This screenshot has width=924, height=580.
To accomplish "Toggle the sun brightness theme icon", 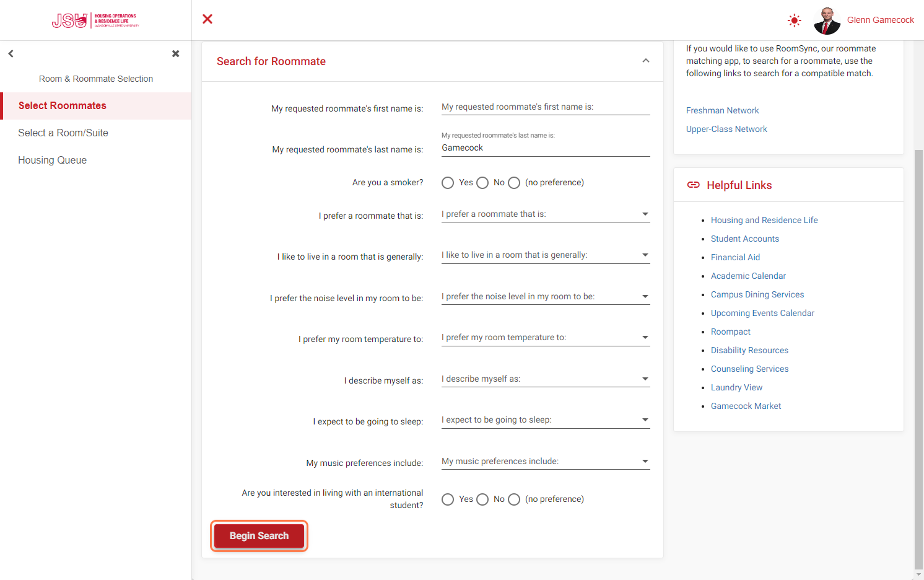I will click(x=795, y=20).
